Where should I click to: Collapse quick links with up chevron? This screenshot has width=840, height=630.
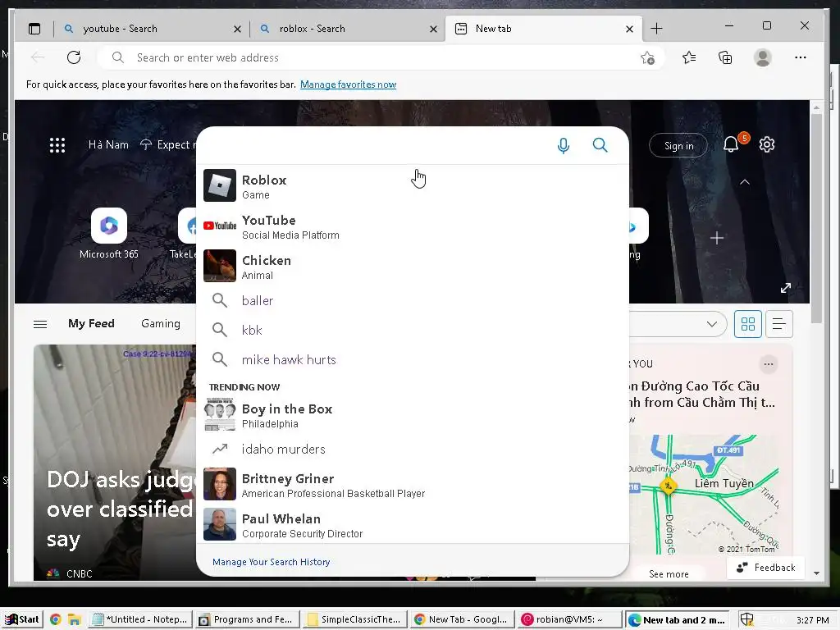tap(745, 182)
